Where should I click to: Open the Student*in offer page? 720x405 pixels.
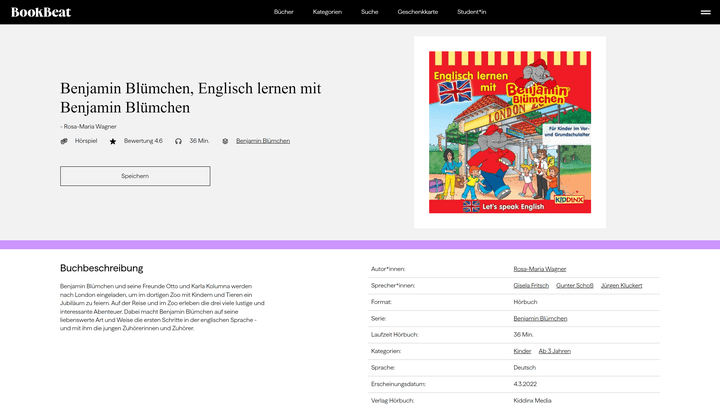[x=471, y=12]
